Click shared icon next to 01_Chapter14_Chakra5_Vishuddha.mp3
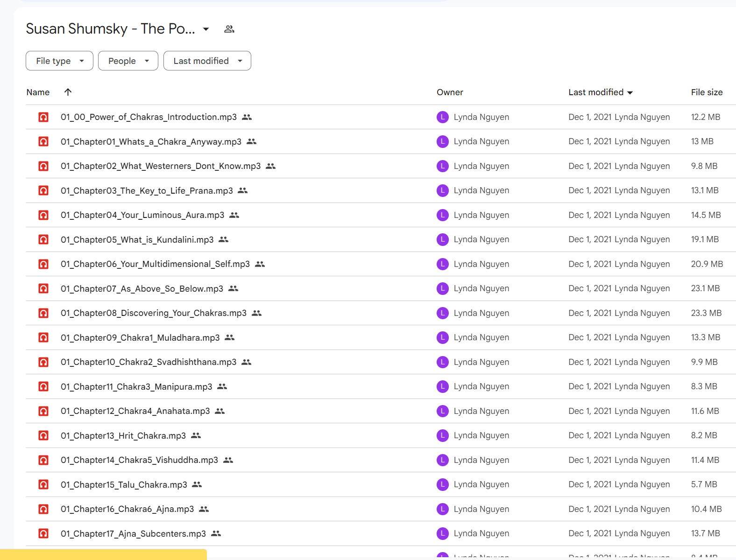The width and height of the screenshot is (736, 560). point(228,460)
